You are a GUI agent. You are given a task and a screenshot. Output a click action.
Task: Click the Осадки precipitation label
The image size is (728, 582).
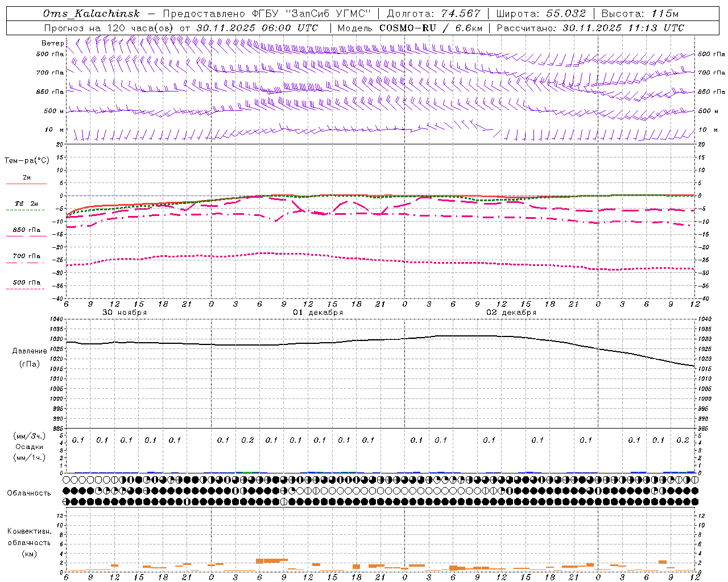[30, 447]
